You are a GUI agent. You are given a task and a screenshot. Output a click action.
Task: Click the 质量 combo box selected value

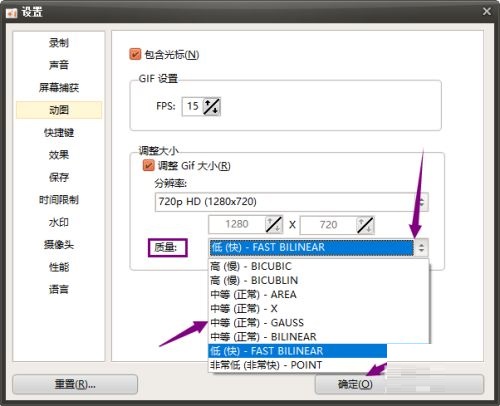[311, 248]
